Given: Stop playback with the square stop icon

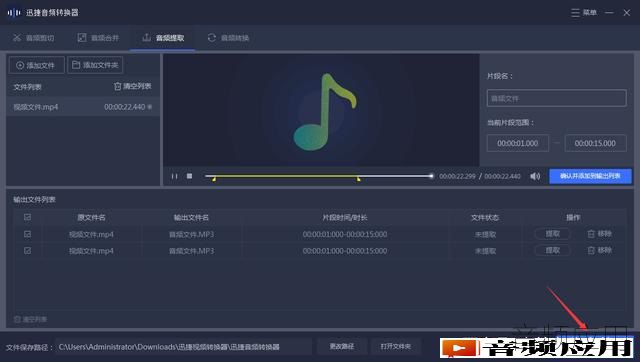Looking at the screenshot, I should point(189,176).
